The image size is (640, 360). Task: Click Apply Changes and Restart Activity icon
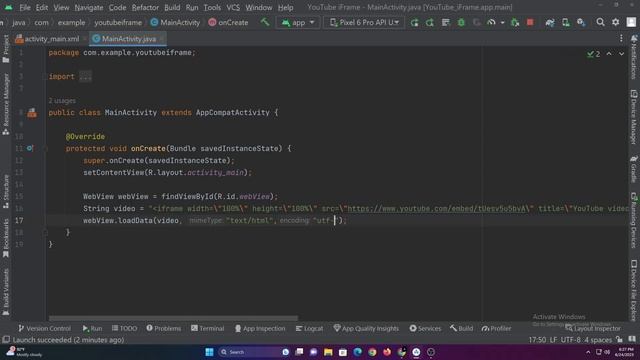point(430,22)
